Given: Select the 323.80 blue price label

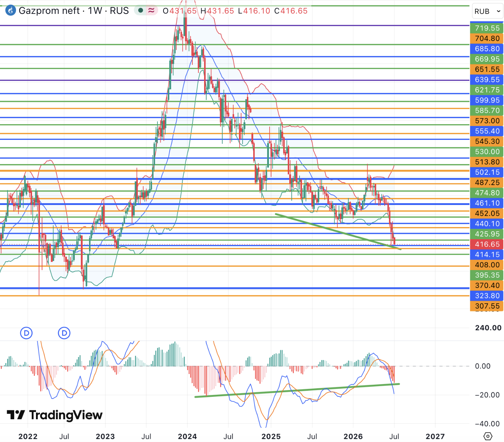Looking at the screenshot, I should (487, 296).
